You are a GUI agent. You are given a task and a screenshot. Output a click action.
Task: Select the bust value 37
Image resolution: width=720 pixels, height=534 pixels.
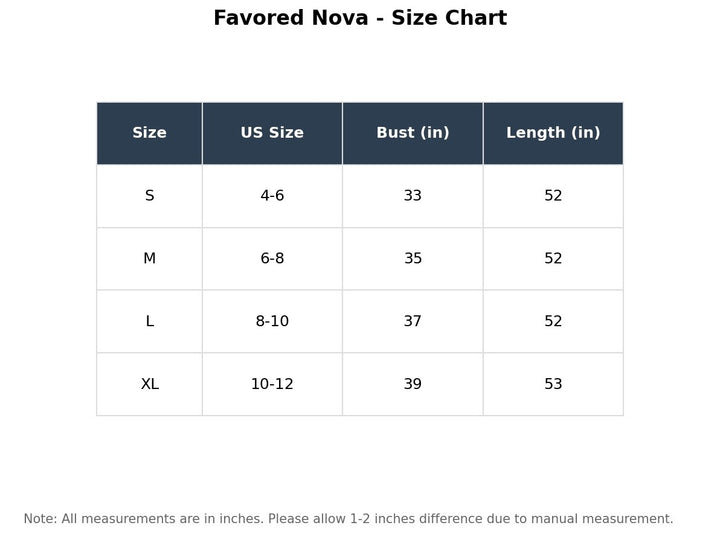pyautogui.click(x=413, y=321)
